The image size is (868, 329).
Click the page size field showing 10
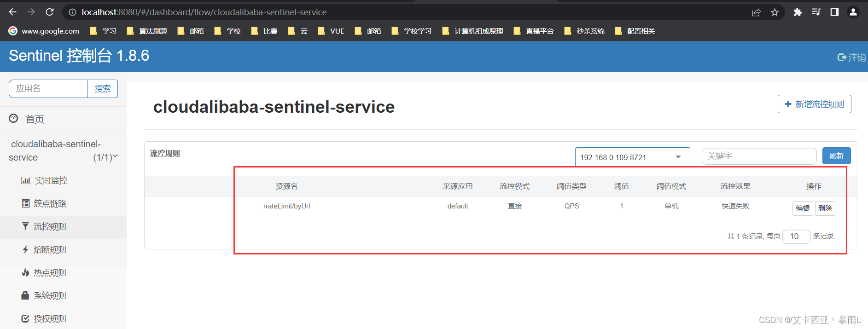click(796, 237)
